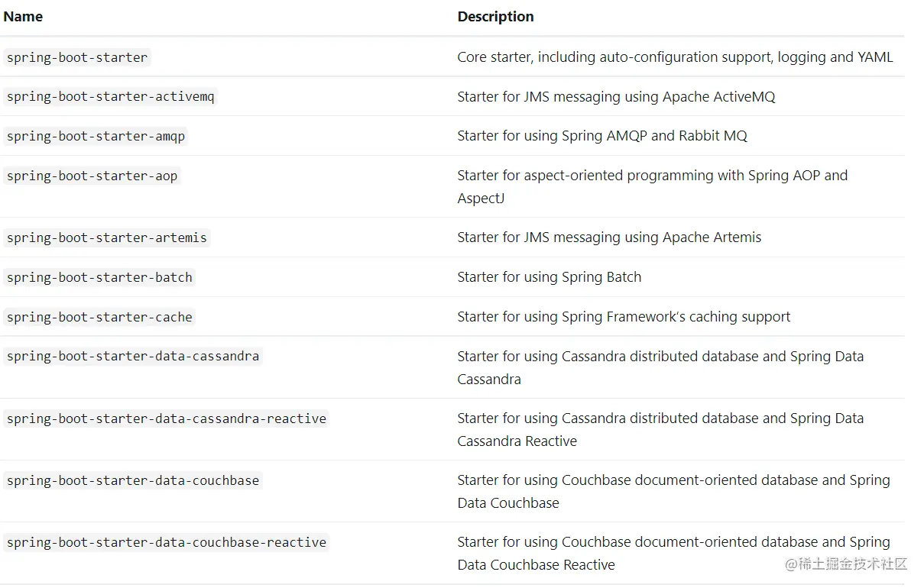
Task: Select the Spring Batch description text
Action: pyautogui.click(x=549, y=278)
